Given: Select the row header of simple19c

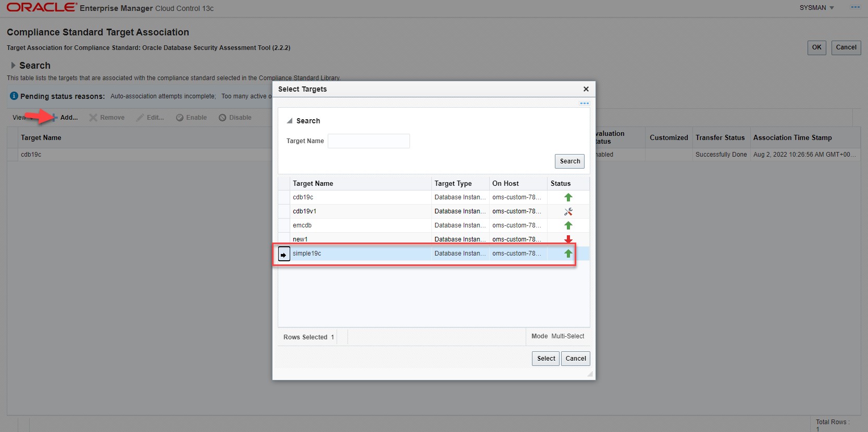Looking at the screenshot, I should tap(284, 254).
